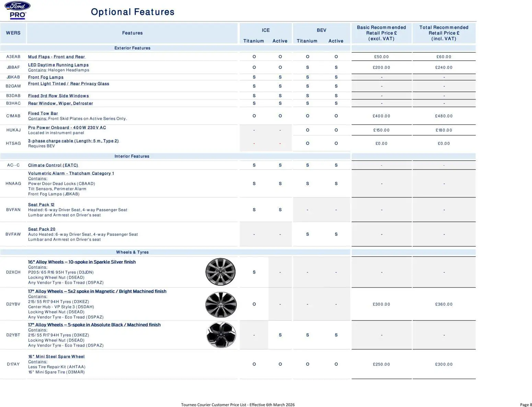Select the Pro Power Onboard 400W feature link
The width and height of the screenshot is (532, 407).
pos(67,127)
